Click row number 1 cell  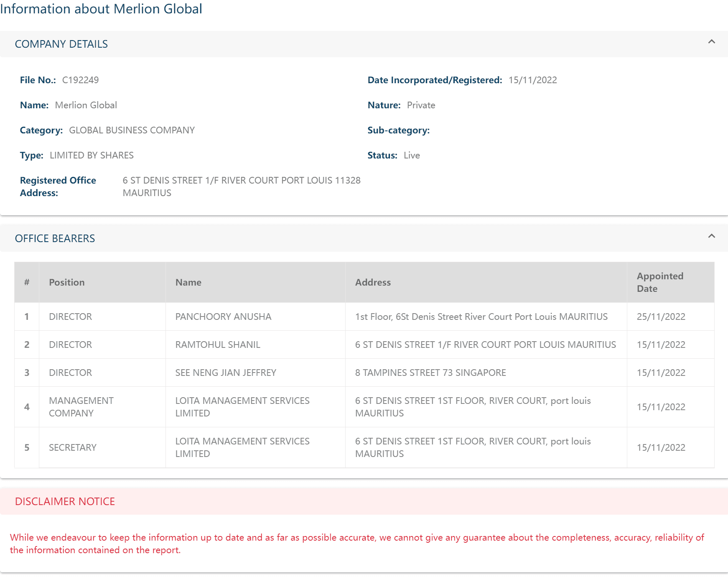27,317
